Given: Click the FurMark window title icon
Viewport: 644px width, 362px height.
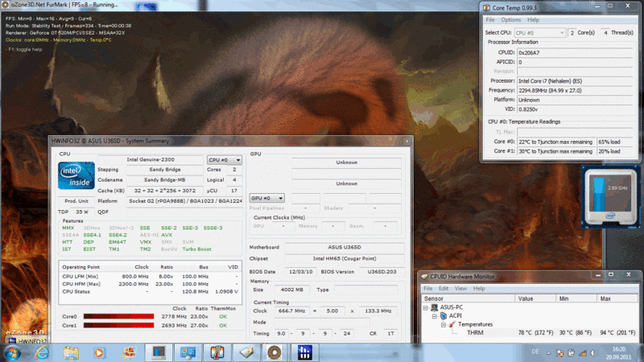Looking at the screenshot, I should (x=5, y=5).
